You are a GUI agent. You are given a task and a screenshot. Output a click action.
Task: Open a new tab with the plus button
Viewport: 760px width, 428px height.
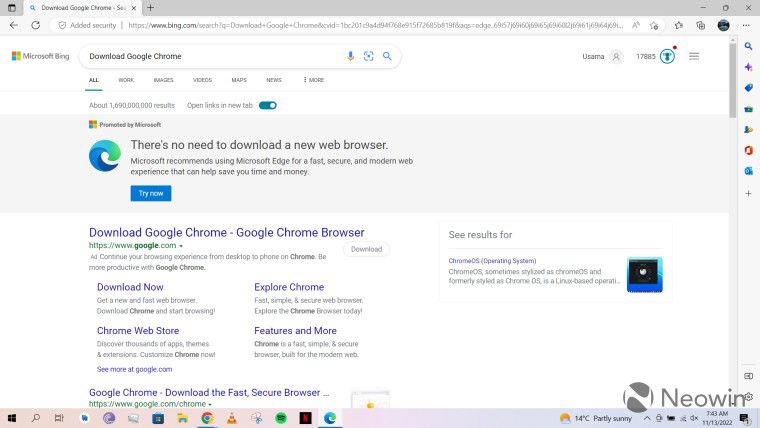tap(151, 8)
